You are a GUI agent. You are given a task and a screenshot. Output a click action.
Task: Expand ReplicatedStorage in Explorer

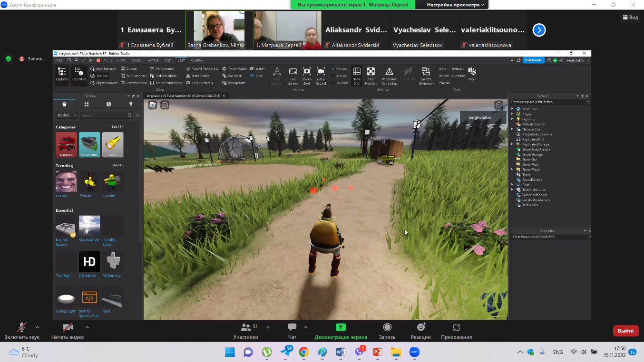[x=512, y=144]
